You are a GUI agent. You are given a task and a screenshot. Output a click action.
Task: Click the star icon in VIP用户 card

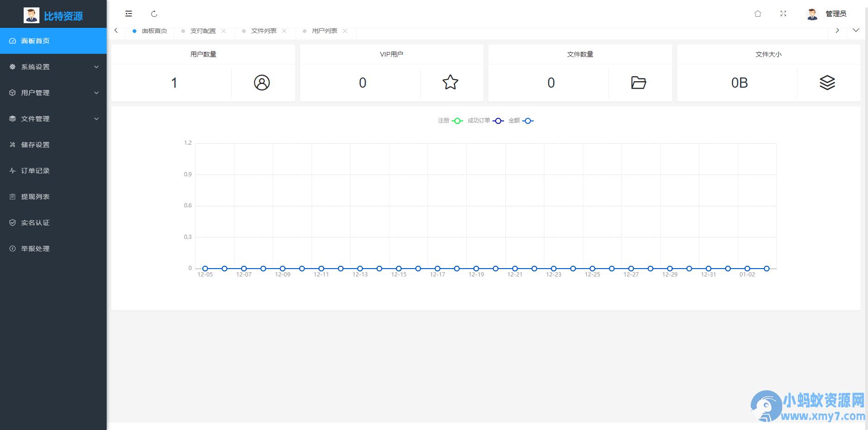[x=450, y=83]
